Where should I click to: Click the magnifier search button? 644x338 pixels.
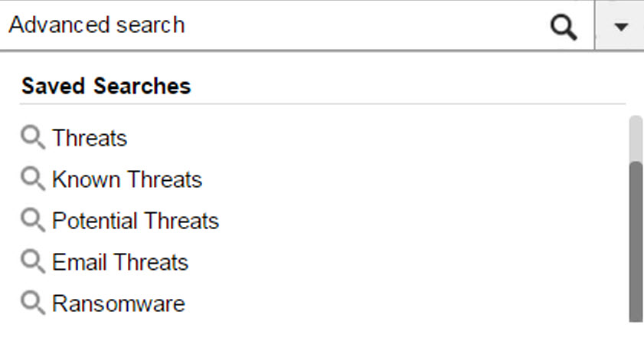point(563,26)
